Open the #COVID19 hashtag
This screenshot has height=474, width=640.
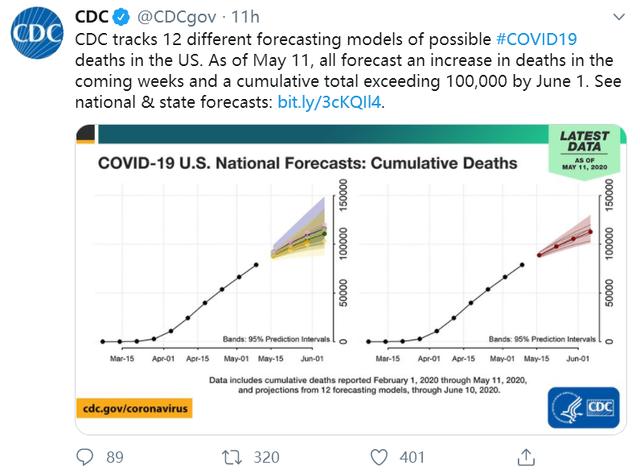(538, 38)
